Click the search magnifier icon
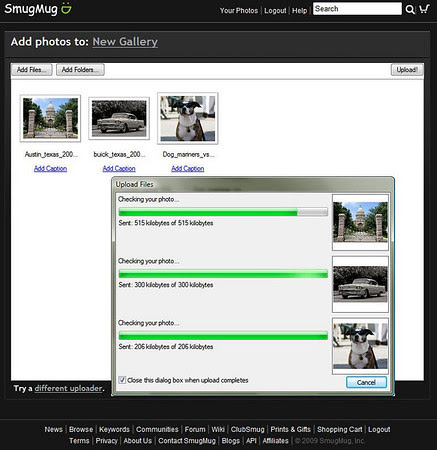 410,10
